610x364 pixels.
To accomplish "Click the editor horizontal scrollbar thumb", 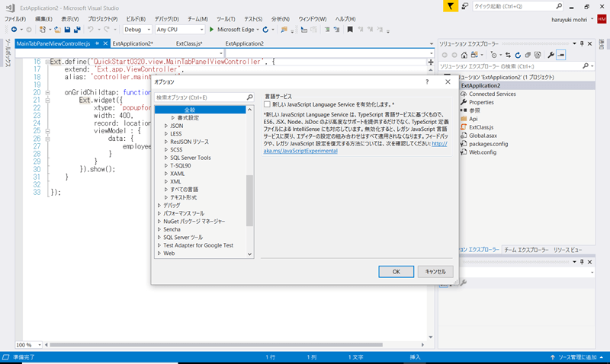I will [x=216, y=344].
